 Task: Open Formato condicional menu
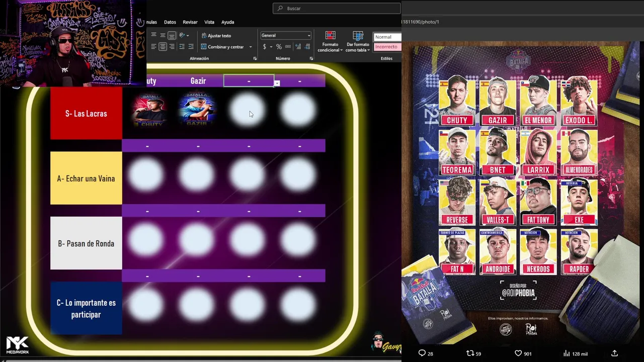pyautogui.click(x=330, y=42)
